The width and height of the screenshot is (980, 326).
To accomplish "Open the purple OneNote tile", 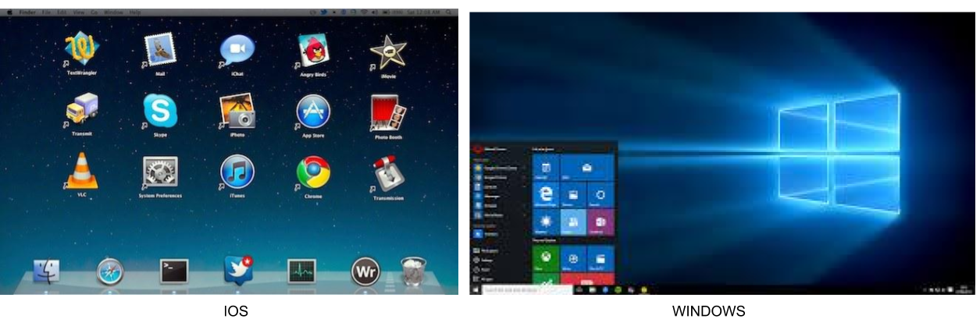I will coord(600,222).
